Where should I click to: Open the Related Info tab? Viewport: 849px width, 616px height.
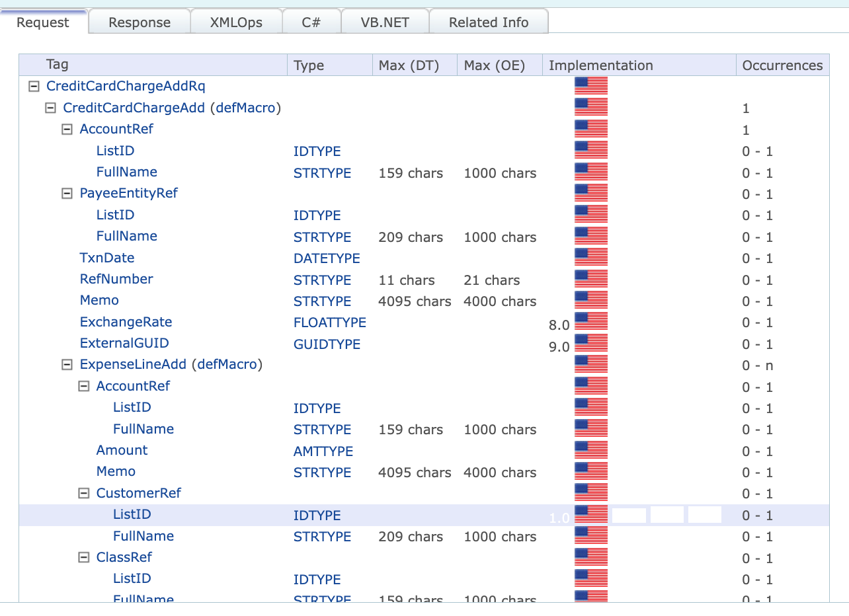point(489,22)
